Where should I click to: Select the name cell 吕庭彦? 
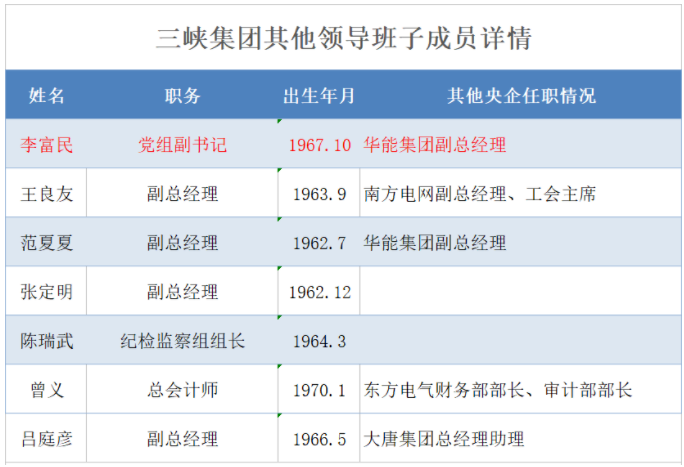47,439
